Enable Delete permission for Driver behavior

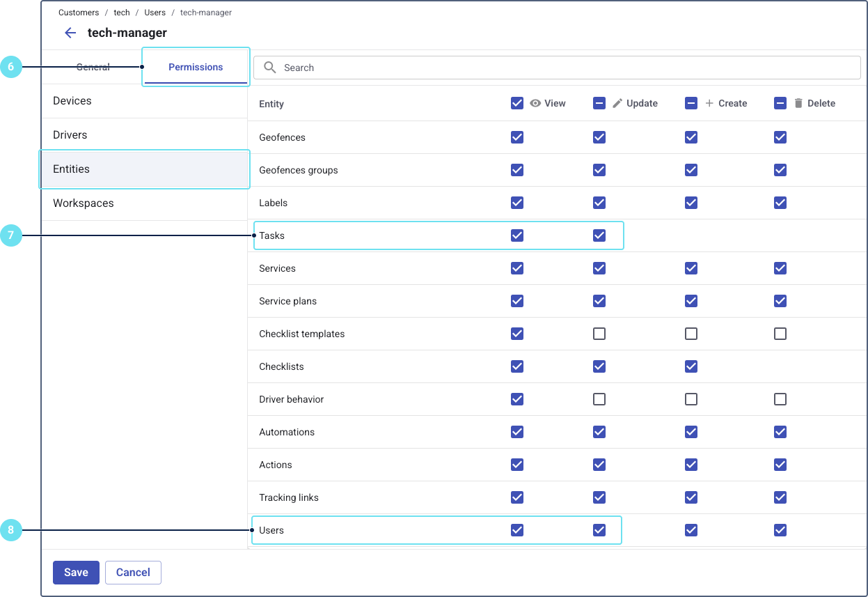[780, 399]
